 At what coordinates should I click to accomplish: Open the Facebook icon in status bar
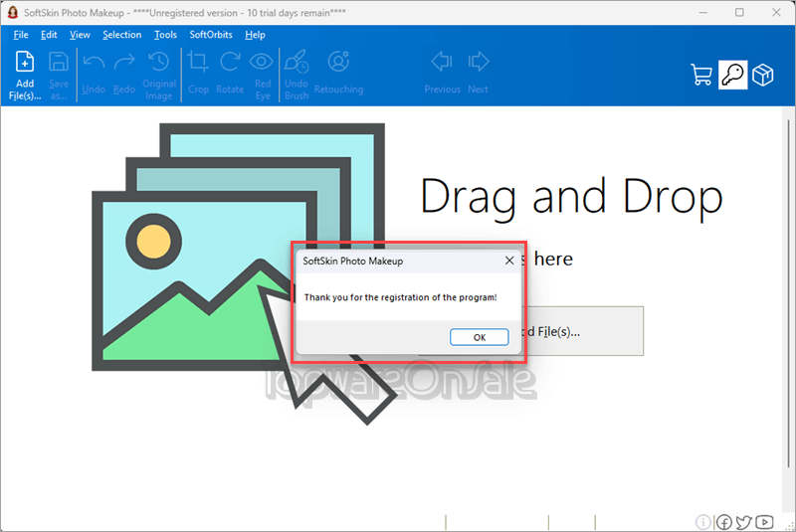[x=724, y=522]
